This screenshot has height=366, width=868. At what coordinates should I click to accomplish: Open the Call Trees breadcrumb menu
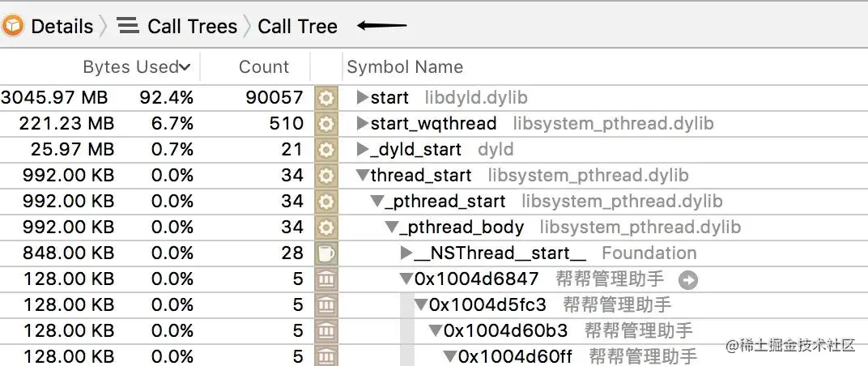point(192,26)
